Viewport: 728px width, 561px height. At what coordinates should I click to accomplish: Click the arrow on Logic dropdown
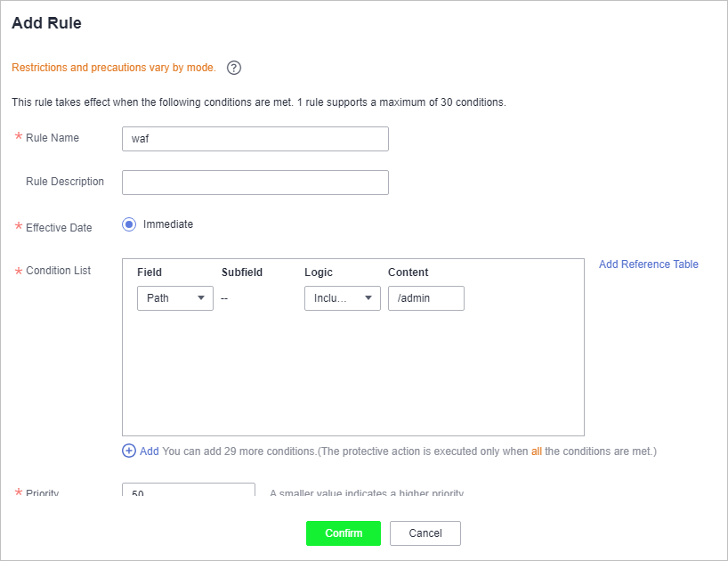pyautogui.click(x=368, y=297)
